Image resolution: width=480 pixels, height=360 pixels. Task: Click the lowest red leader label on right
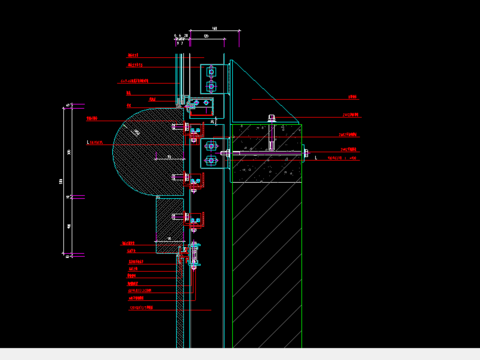point(342,158)
